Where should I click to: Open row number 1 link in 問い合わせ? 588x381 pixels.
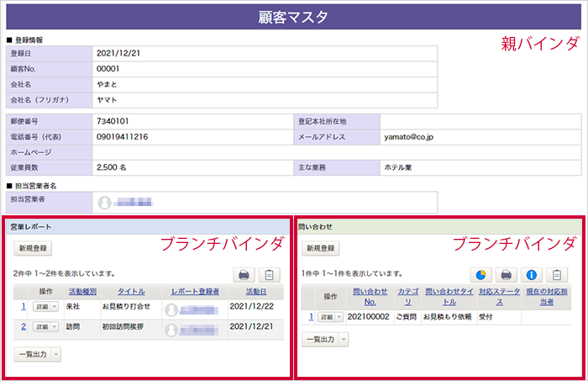click(311, 317)
